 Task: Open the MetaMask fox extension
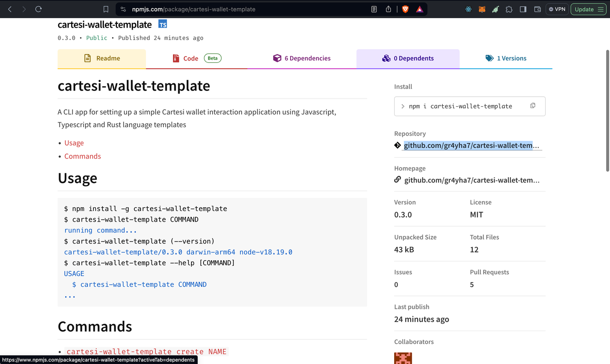click(482, 9)
